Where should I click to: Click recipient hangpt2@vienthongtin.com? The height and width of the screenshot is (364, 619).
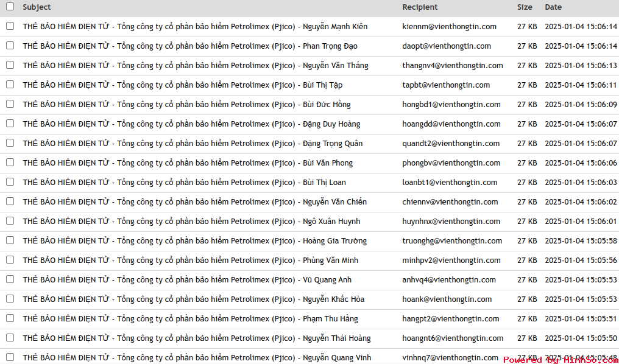tap(451, 319)
